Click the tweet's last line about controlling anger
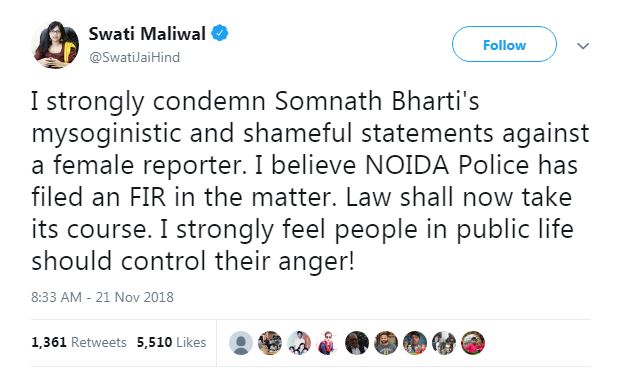This screenshot has width=617, height=378. click(x=193, y=261)
